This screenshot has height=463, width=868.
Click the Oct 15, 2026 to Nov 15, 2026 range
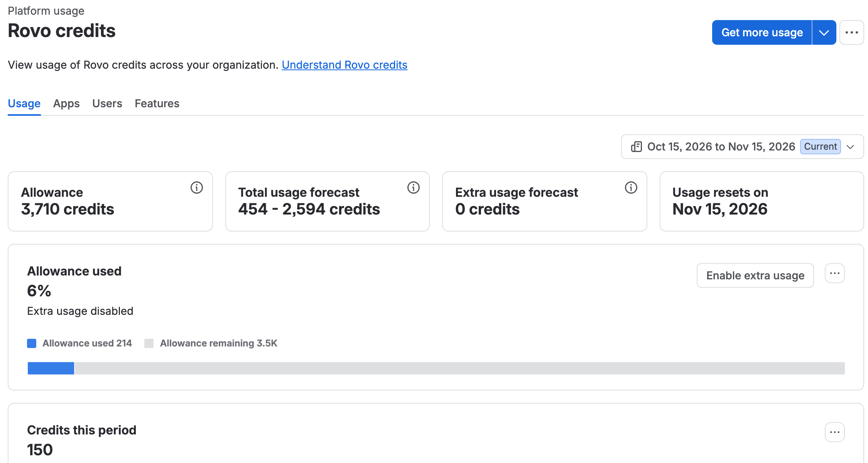coord(721,147)
